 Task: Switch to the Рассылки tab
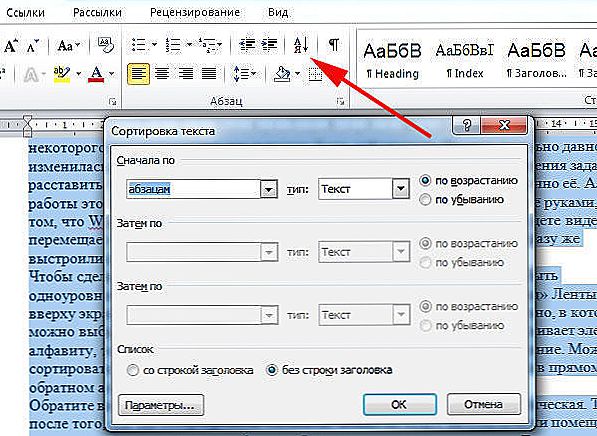pyautogui.click(x=97, y=13)
